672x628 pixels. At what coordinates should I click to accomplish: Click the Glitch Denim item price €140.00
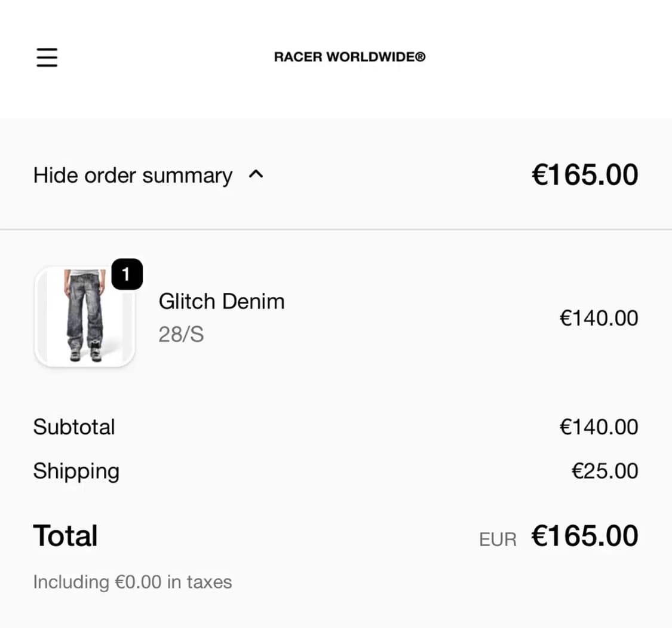pyautogui.click(x=599, y=318)
